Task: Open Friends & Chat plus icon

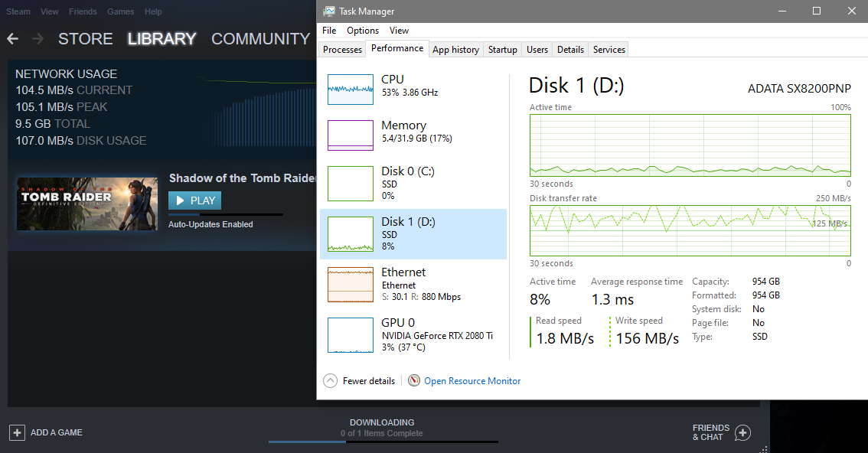Action: 742,433
